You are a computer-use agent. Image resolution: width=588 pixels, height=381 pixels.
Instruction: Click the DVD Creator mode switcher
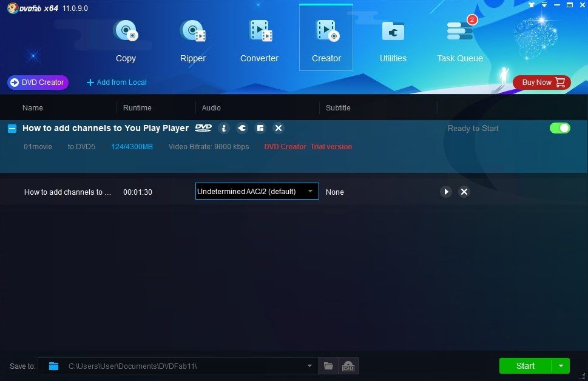(x=38, y=83)
